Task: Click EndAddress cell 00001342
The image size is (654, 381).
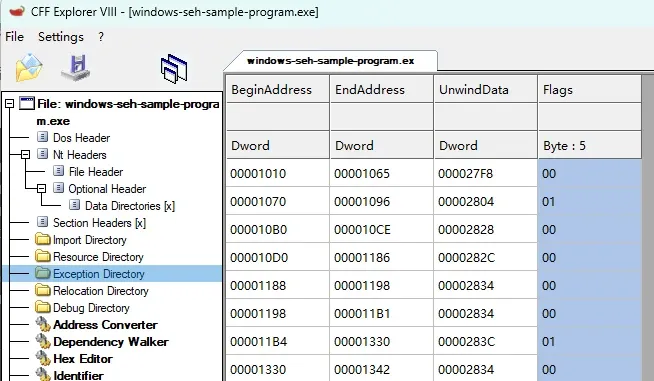Action: tap(381, 369)
